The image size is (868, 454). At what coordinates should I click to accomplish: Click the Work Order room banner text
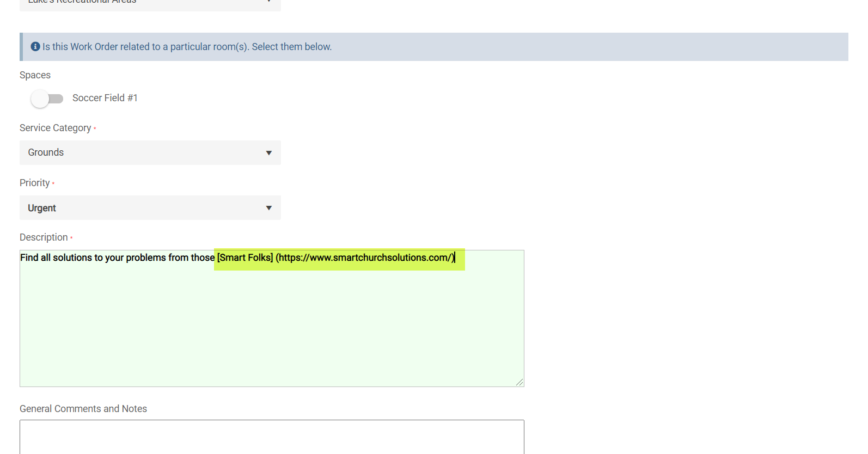pos(187,47)
